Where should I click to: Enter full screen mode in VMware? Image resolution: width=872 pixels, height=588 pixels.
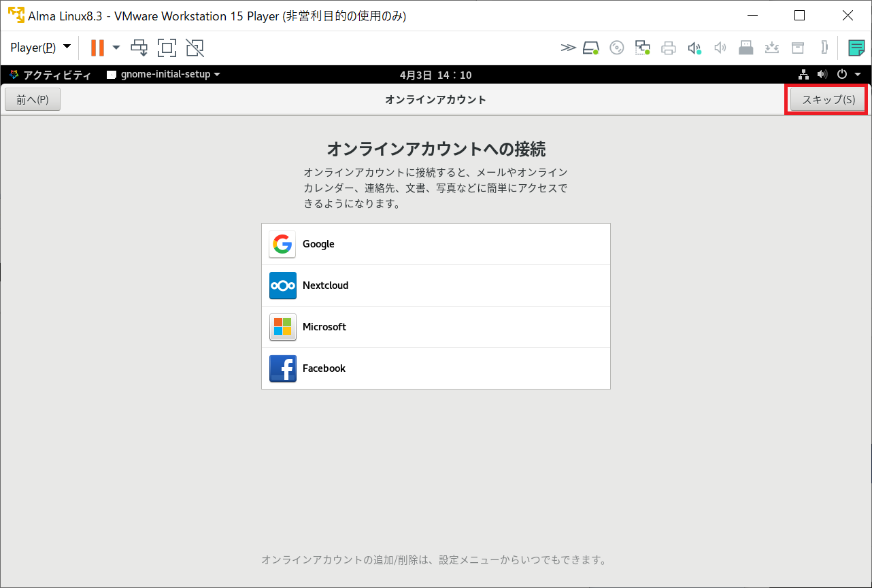click(167, 48)
